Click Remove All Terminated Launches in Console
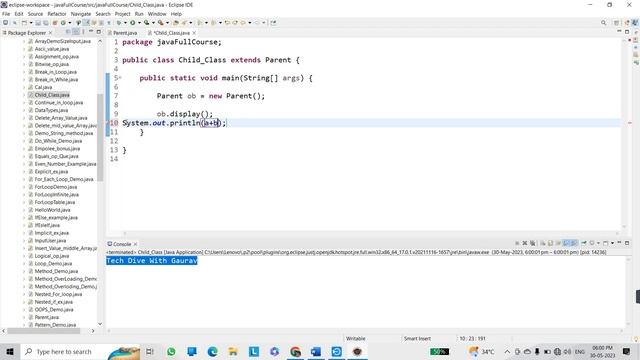 click(533, 243)
